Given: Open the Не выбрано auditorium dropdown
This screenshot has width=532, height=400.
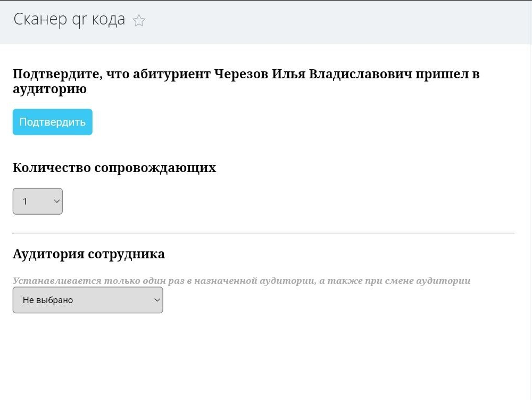Looking at the screenshot, I should 88,300.
